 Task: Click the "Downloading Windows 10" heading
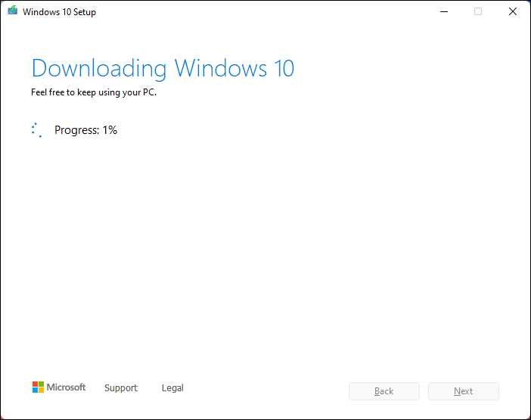point(163,69)
